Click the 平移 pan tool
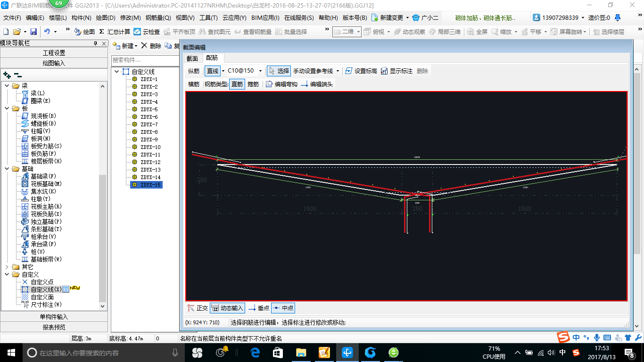644x362 pixels. (x=531, y=32)
